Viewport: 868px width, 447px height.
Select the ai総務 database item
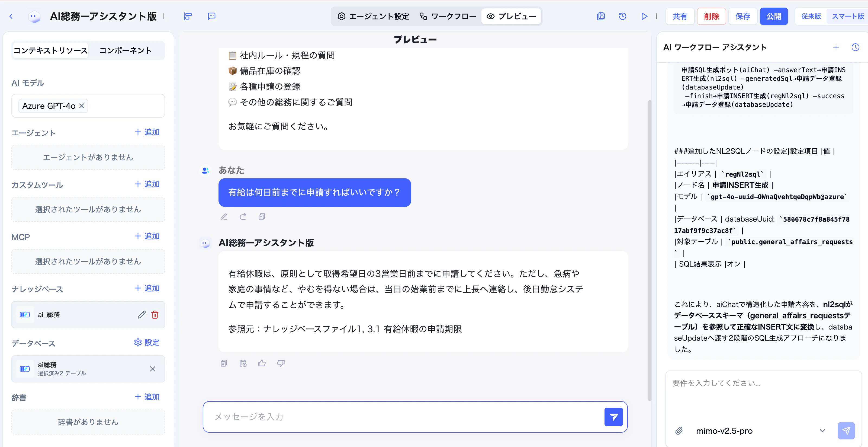[x=88, y=369]
